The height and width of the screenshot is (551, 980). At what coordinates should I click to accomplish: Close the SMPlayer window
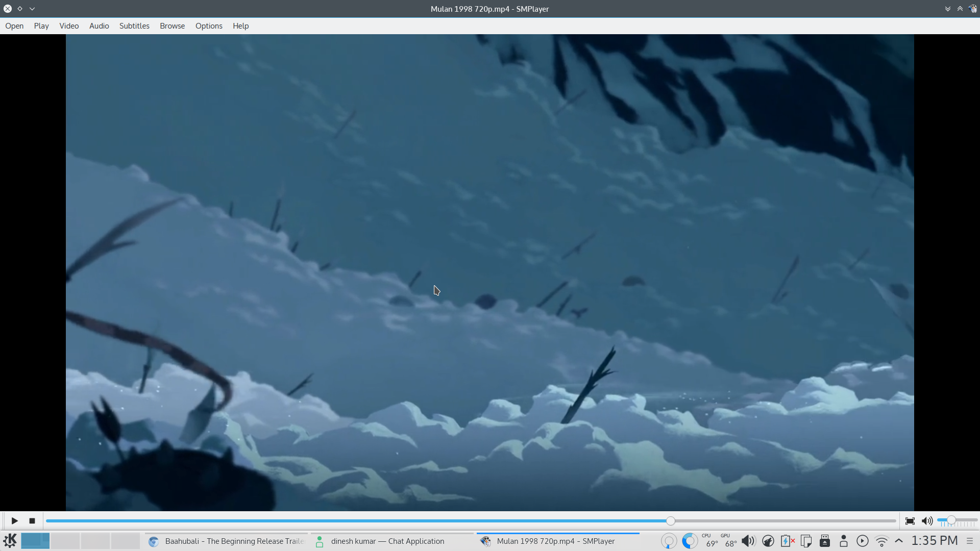point(8,9)
